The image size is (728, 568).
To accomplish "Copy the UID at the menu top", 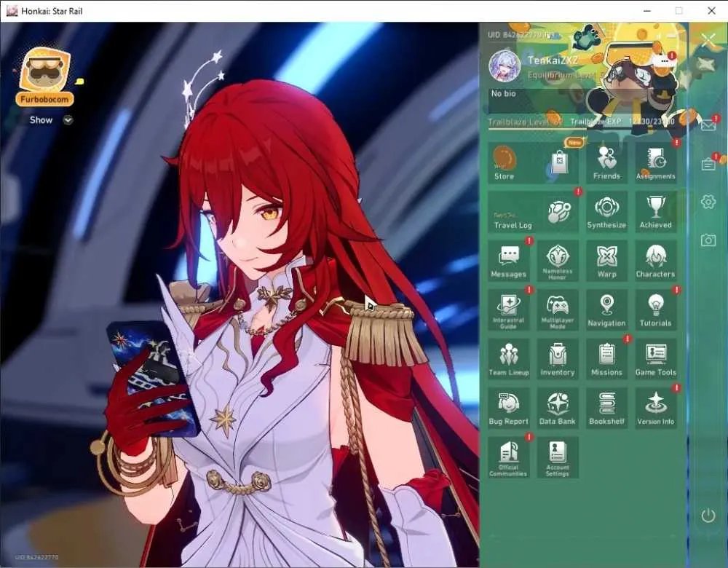I will pos(549,35).
